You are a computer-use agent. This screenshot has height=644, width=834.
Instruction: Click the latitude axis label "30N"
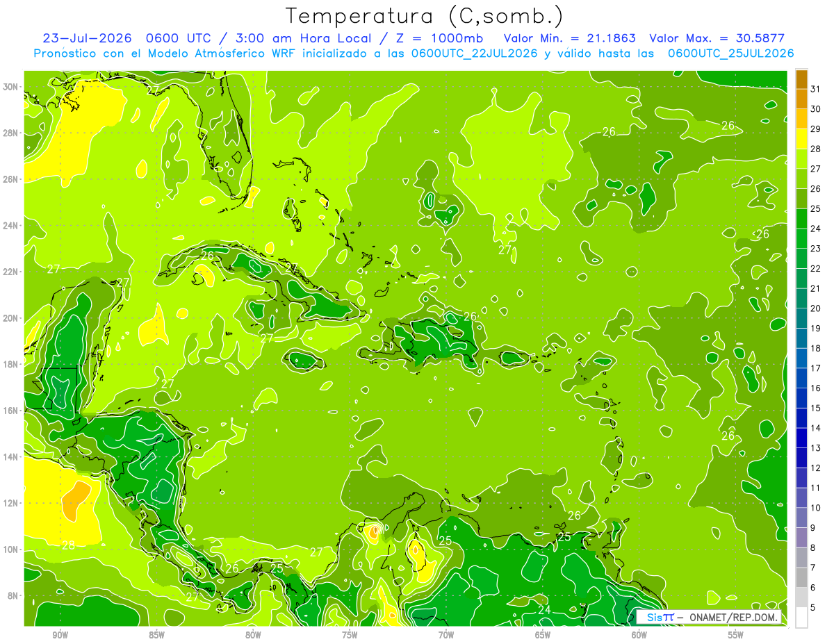(x=11, y=87)
